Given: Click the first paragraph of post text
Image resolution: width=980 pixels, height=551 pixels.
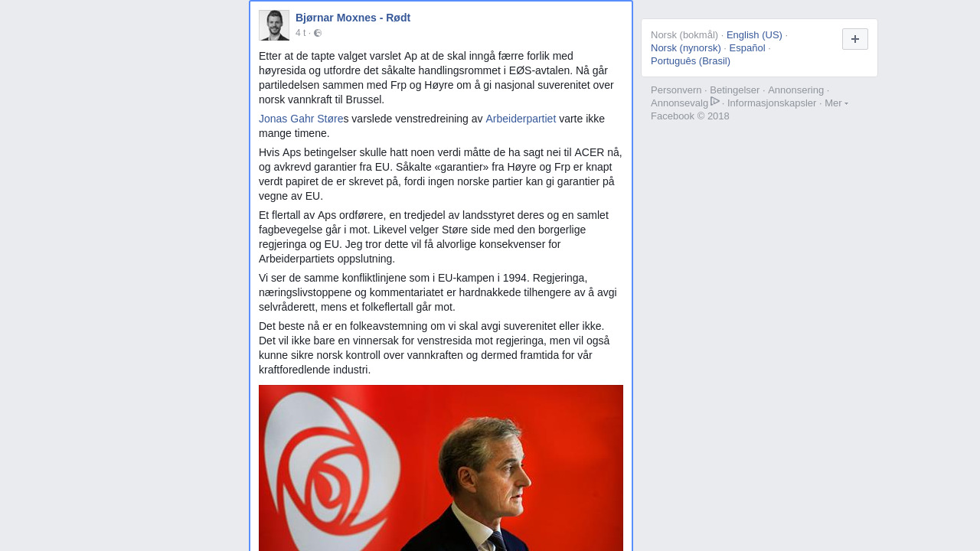Looking at the screenshot, I should [x=439, y=78].
